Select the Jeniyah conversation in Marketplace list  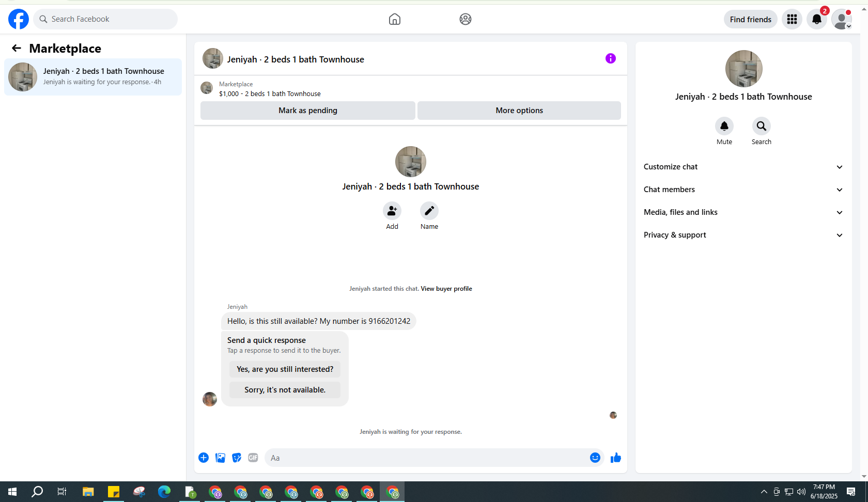point(93,77)
